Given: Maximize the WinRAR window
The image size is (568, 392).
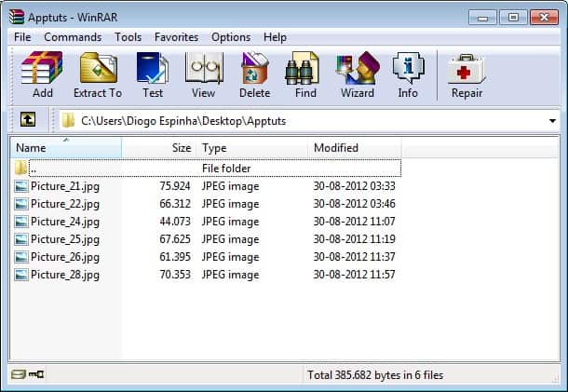Looking at the screenshot, I should point(513,18).
